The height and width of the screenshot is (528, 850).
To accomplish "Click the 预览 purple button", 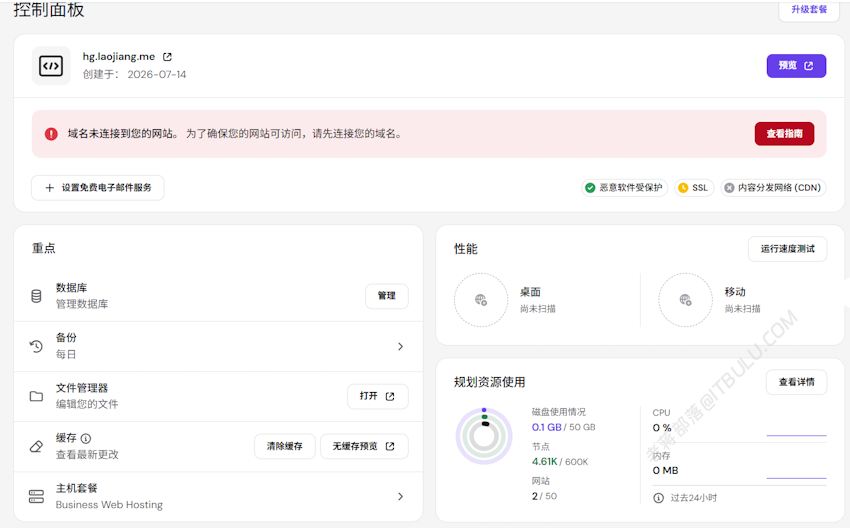I will click(x=796, y=66).
